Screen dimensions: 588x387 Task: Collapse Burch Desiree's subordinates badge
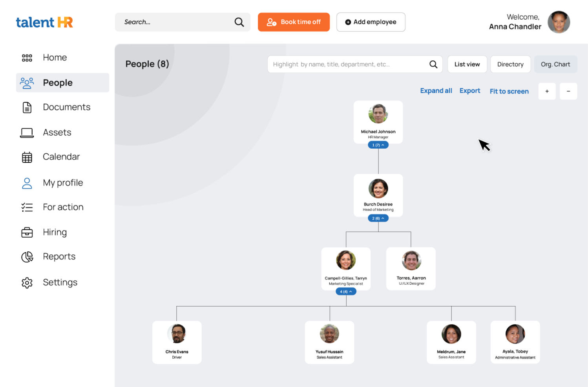pyautogui.click(x=378, y=218)
